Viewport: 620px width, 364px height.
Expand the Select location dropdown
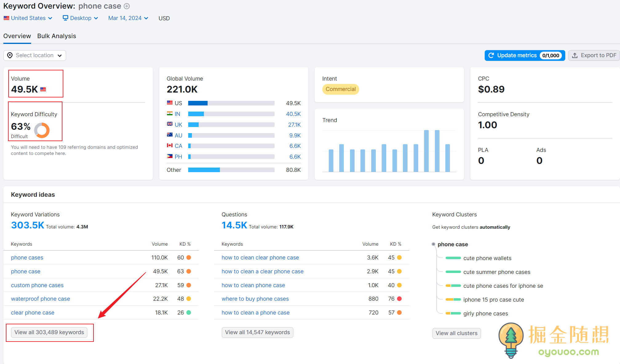[x=35, y=55]
